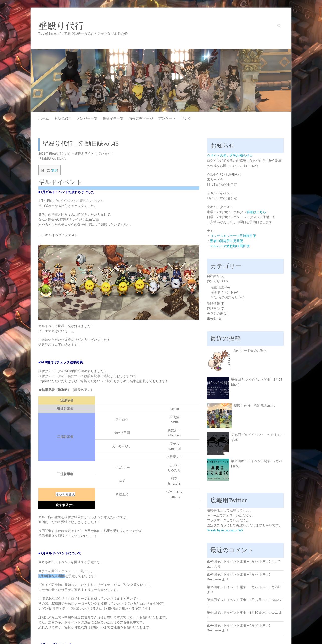Open the 投稿記事一覧 menu item
Viewport: 322px width, 644px height.
[x=113, y=118]
